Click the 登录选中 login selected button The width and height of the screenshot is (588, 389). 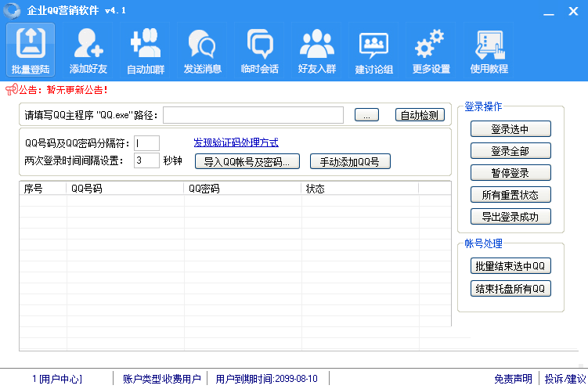tap(510, 129)
